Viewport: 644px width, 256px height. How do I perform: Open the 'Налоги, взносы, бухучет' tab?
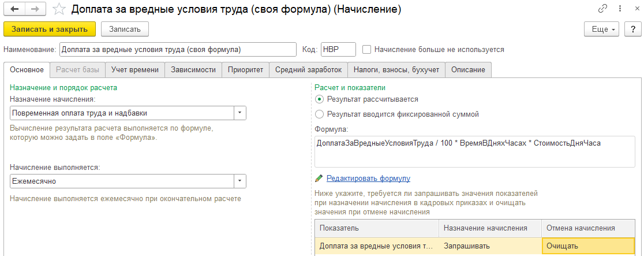click(x=396, y=70)
